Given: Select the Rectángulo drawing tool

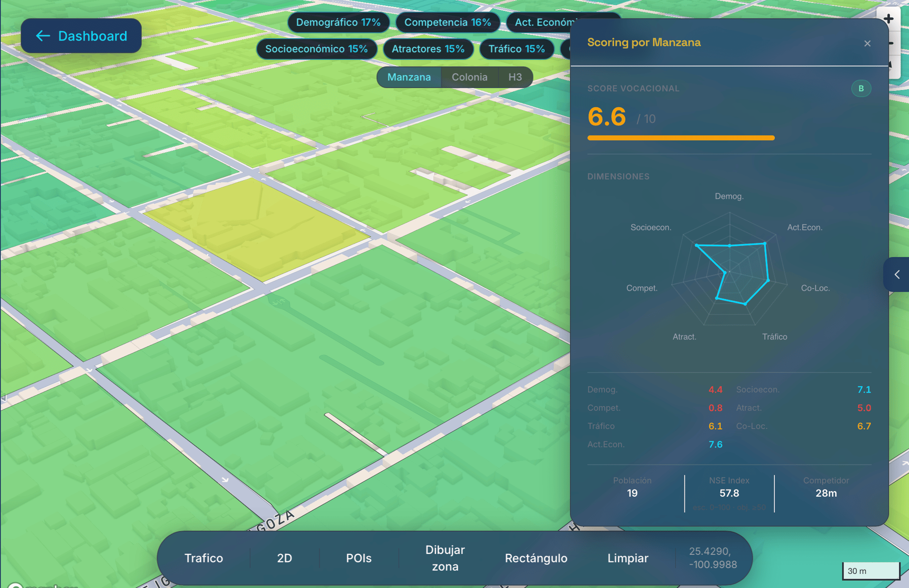Looking at the screenshot, I should pyautogui.click(x=536, y=558).
